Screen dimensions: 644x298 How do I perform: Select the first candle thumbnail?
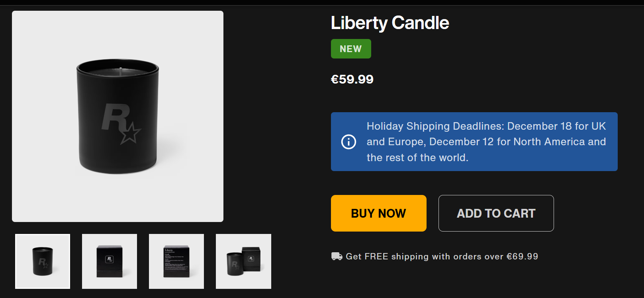point(43,261)
